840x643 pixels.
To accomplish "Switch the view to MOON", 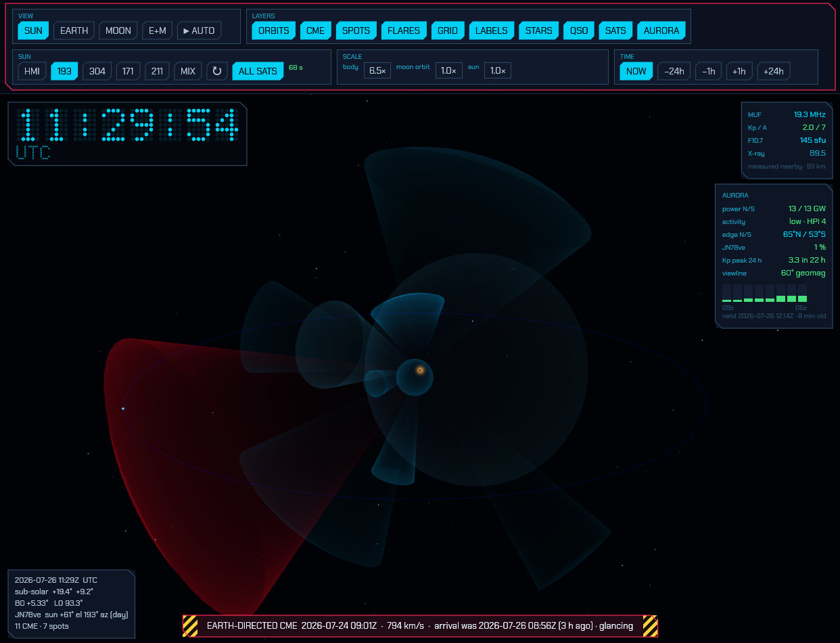I will [x=118, y=30].
